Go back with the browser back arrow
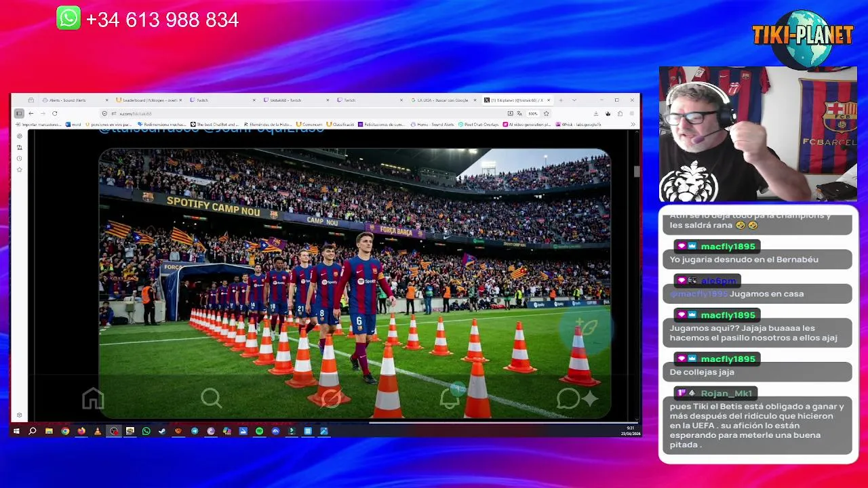 pos(31,113)
